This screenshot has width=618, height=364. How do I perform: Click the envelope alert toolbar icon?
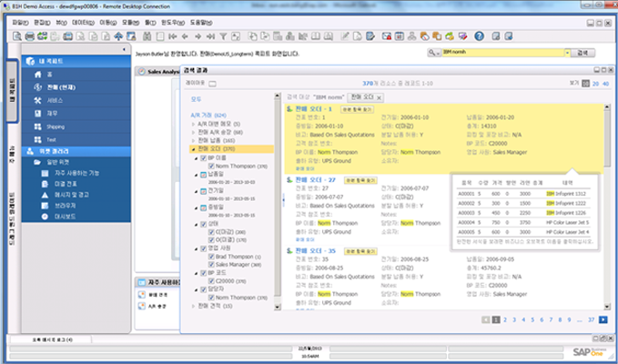tap(386, 36)
